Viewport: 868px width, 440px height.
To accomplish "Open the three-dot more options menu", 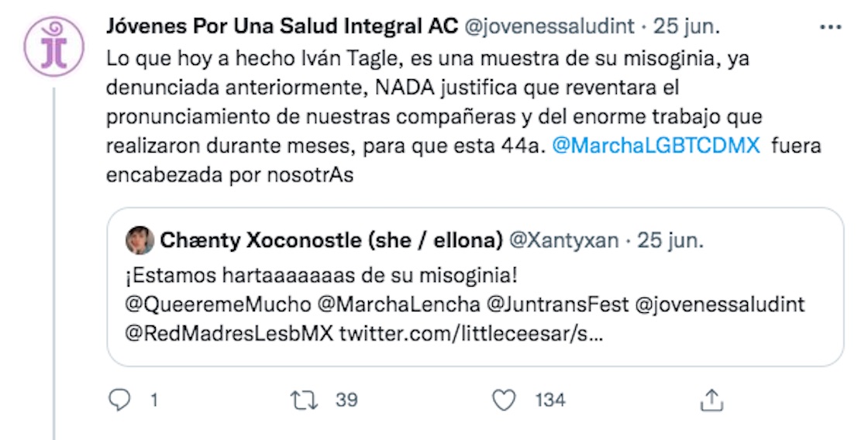I will click(x=830, y=26).
